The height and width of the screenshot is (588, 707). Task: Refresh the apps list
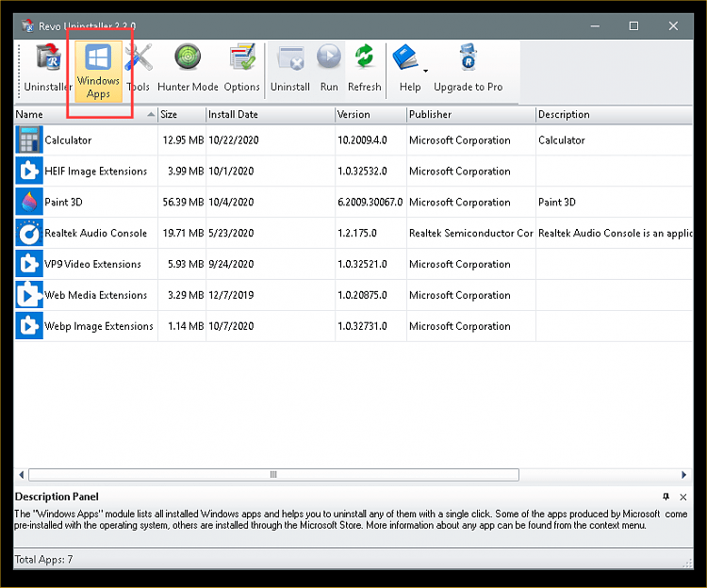(364, 69)
